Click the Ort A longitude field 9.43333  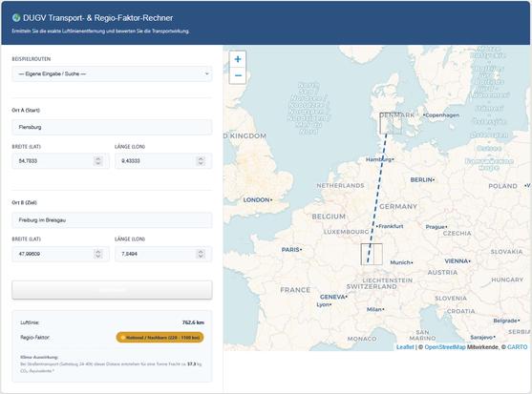(163, 161)
